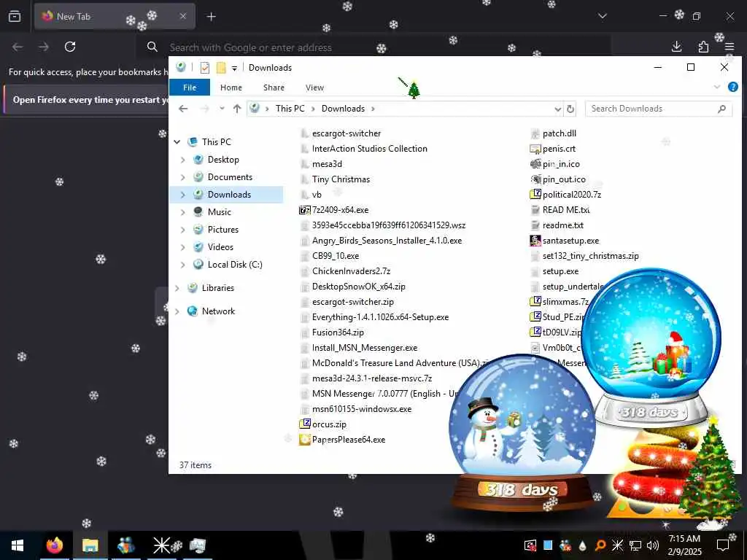Expand the ribbon with chevron
Viewport: 747px width, 560px height.
(717, 87)
